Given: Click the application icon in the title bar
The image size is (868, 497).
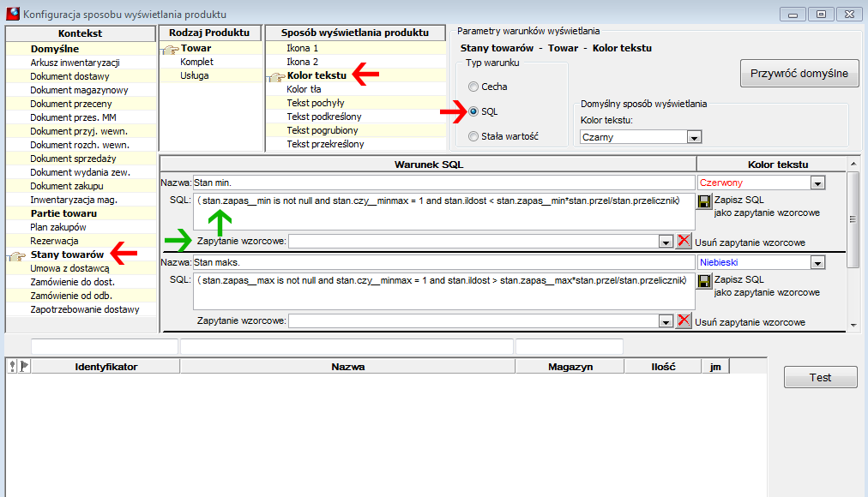Looking at the screenshot, I should [x=12, y=14].
